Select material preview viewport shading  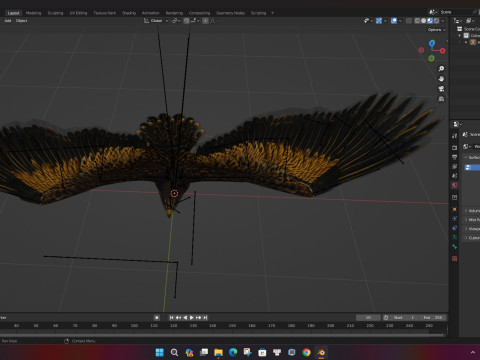430,21
